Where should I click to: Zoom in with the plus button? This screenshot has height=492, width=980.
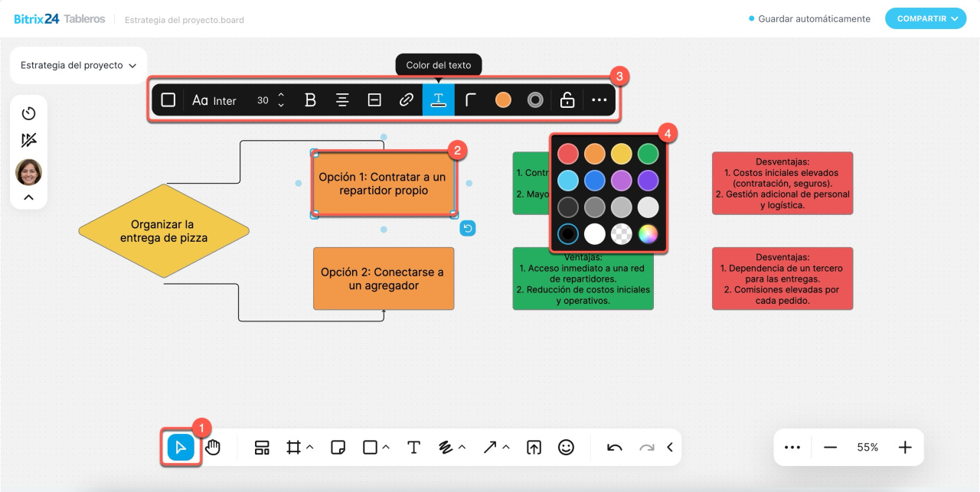(905, 448)
